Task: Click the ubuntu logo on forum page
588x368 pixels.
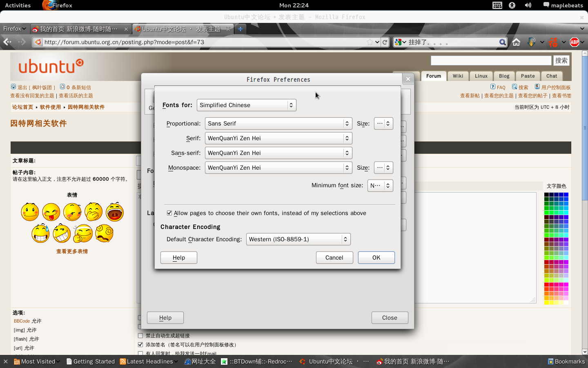Action: click(x=51, y=66)
